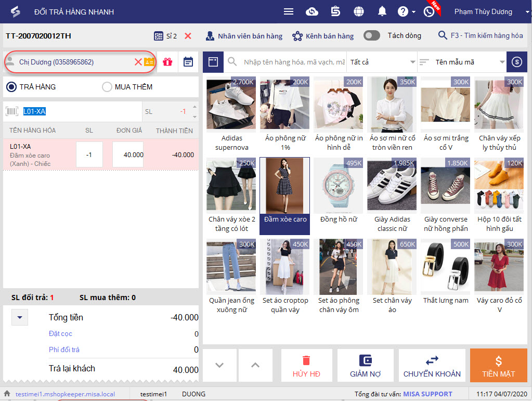Open the calendar schedule icon
532x401 pixels.
[x=188, y=62]
